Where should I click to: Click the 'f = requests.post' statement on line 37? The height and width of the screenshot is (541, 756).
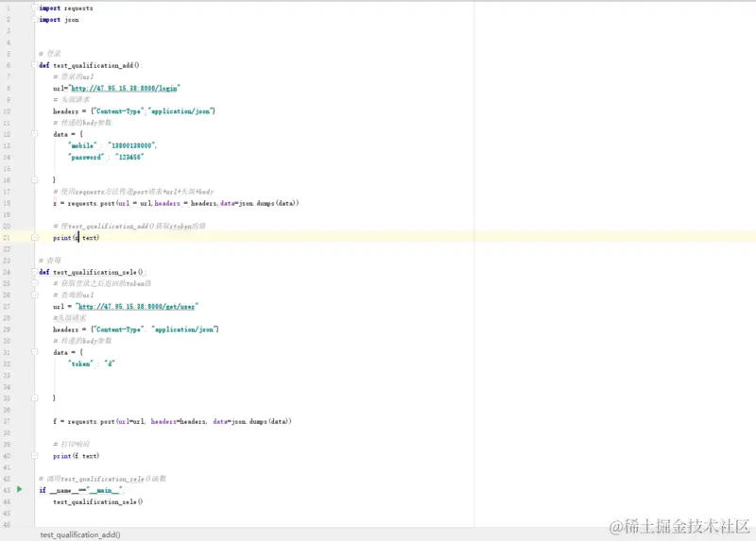[172, 421]
